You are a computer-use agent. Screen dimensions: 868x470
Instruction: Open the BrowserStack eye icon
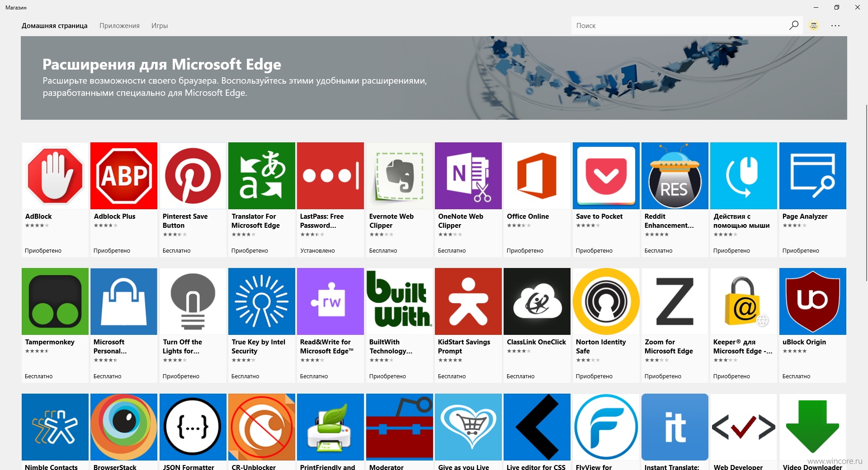(124, 427)
